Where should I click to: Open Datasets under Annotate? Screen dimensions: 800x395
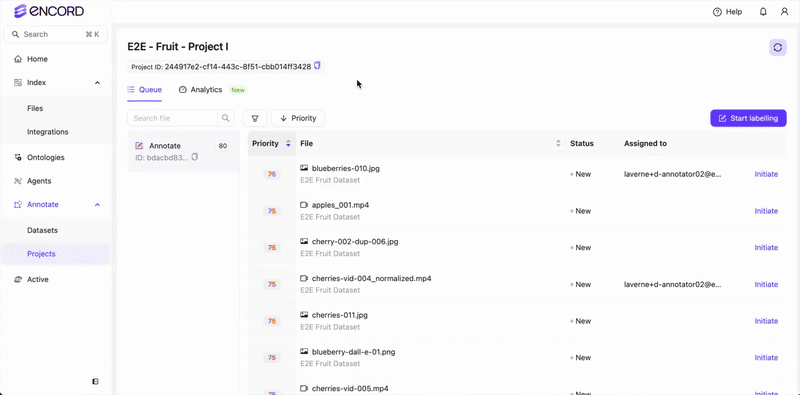pos(42,230)
